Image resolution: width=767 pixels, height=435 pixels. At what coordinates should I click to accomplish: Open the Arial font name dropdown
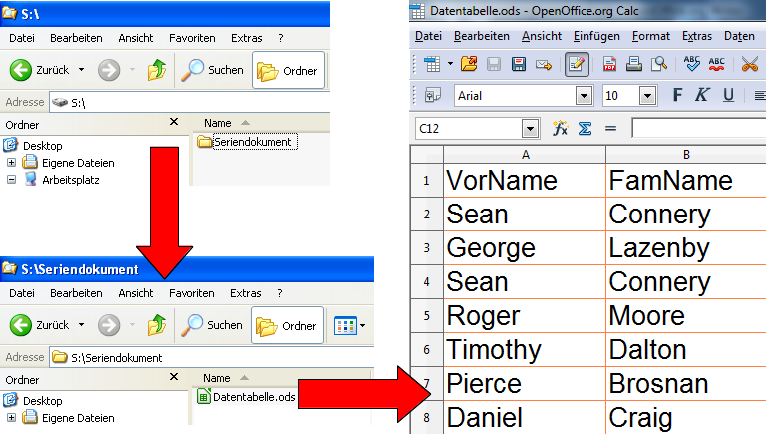[584, 96]
